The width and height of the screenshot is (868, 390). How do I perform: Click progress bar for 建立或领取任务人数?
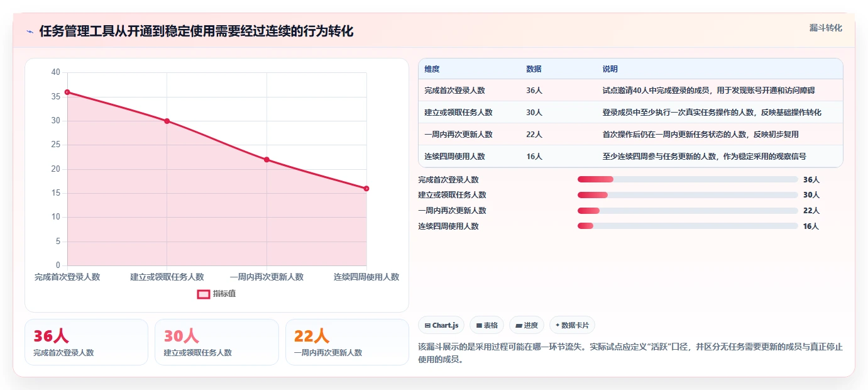(x=688, y=195)
